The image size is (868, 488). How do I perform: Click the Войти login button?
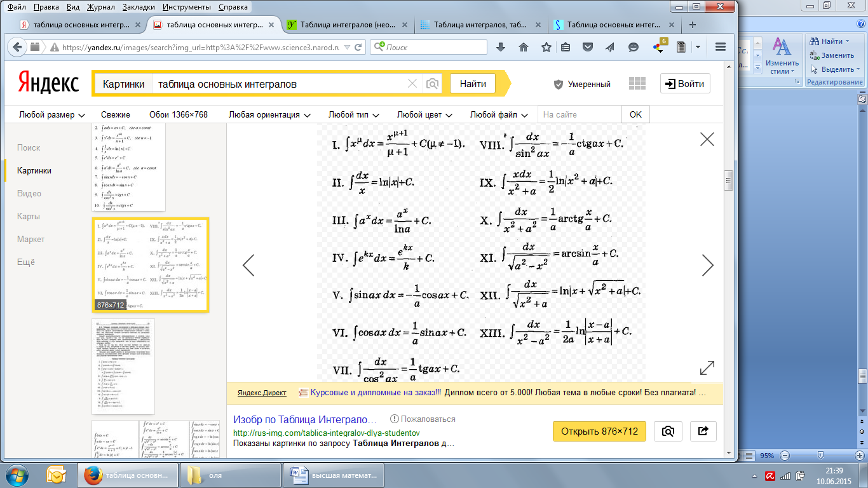[x=685, y=84]
